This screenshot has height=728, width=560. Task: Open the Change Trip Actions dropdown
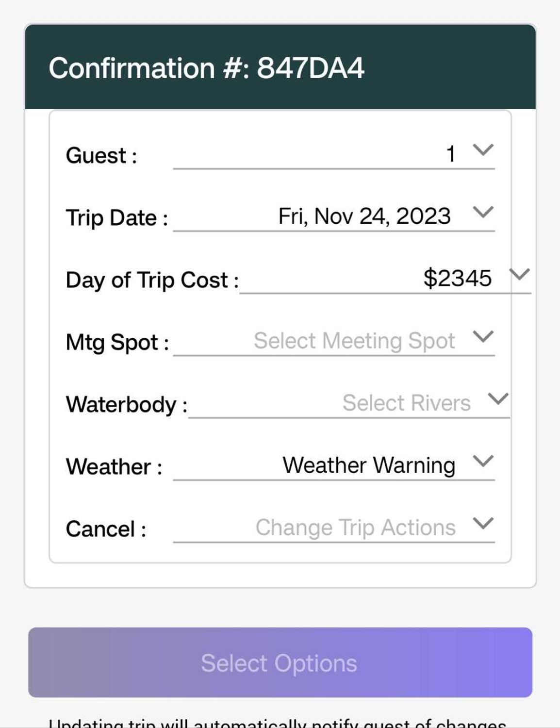click(x=355, y=528)
